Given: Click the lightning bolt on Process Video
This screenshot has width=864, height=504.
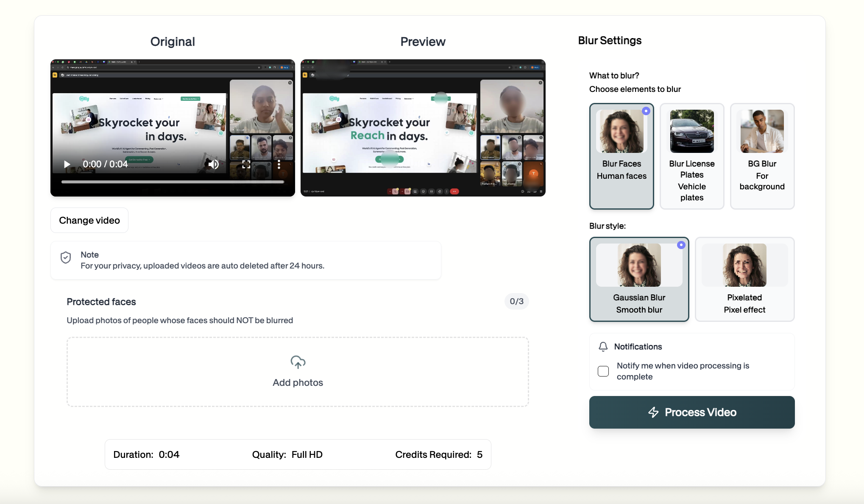Looking at the screenshot, I should pos(653,412).
